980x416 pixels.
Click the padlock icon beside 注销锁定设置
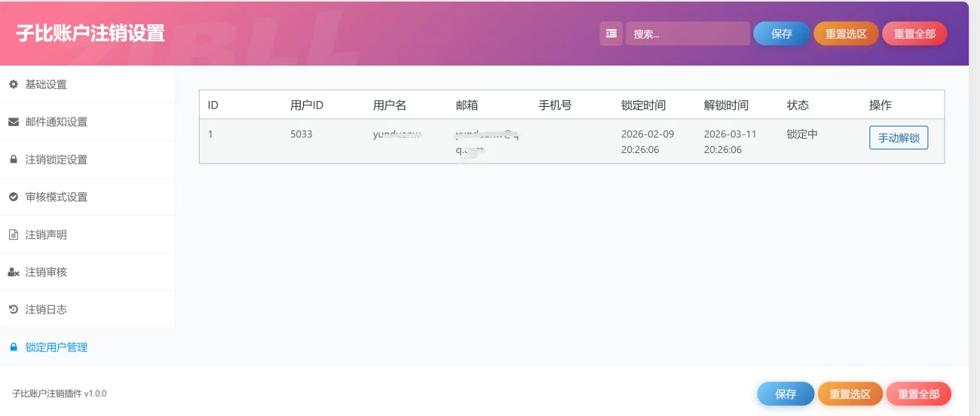(13, 160)
